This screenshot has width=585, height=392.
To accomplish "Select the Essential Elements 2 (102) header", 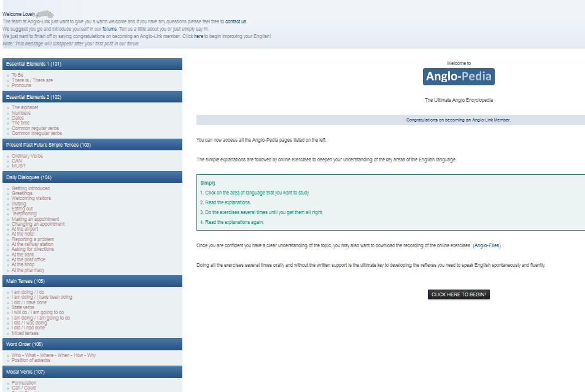I will 92,97.
